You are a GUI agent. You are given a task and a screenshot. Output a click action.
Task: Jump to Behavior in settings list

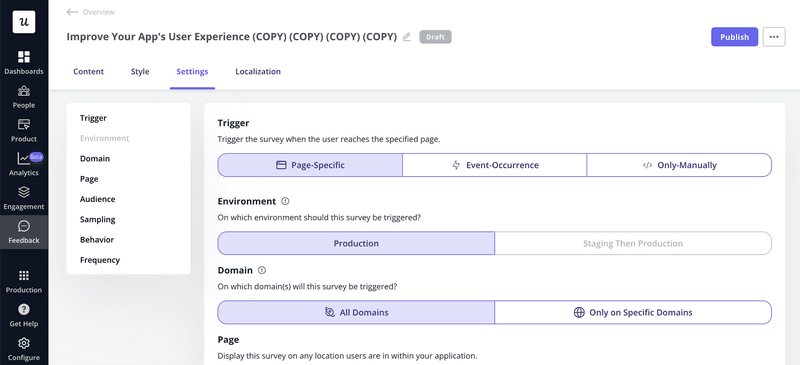97,239
